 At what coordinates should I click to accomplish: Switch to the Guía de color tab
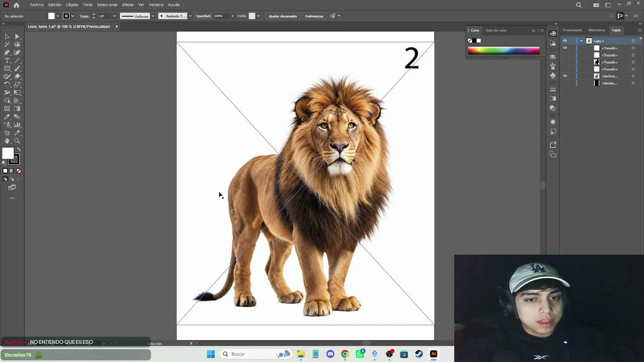tap(496, 30)
